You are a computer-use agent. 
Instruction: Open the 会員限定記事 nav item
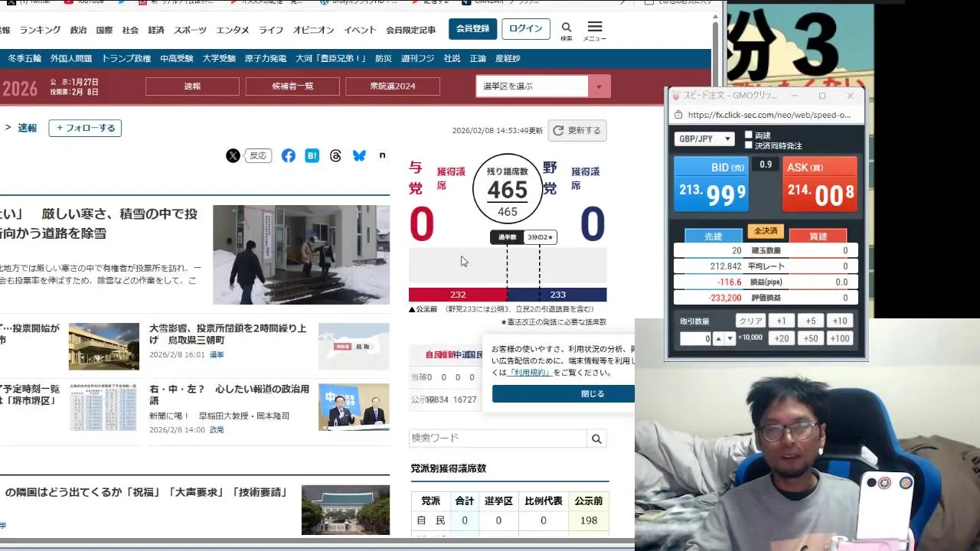[x=411, y=30]
